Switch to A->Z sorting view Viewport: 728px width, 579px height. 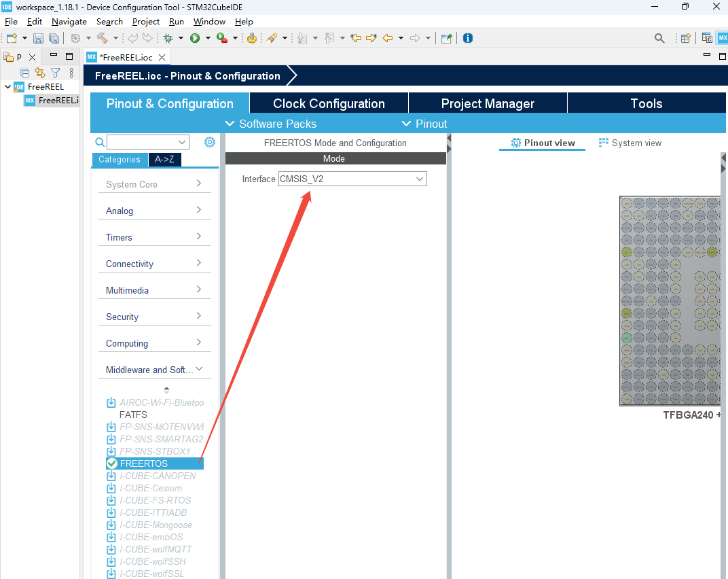165,160
